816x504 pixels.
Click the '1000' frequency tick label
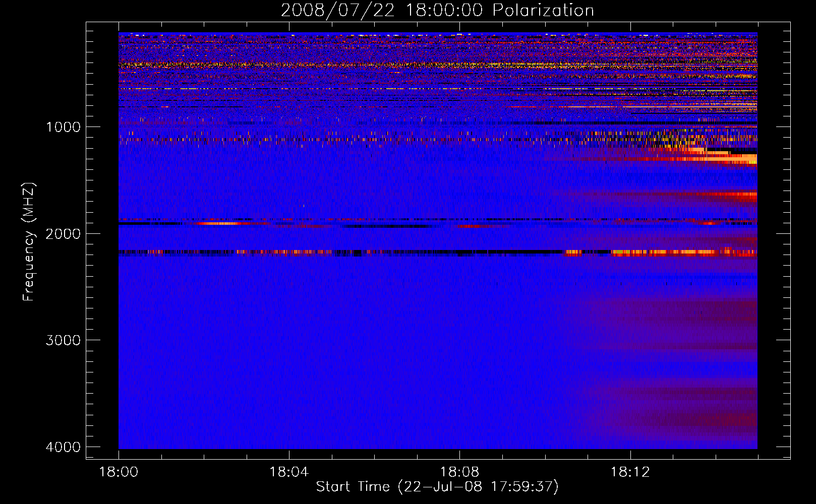tap(63, 127)
